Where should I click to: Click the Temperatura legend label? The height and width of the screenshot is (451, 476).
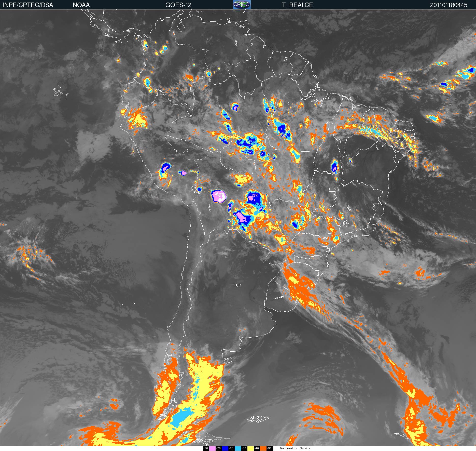pyautogui.click(x=288, y=448)
